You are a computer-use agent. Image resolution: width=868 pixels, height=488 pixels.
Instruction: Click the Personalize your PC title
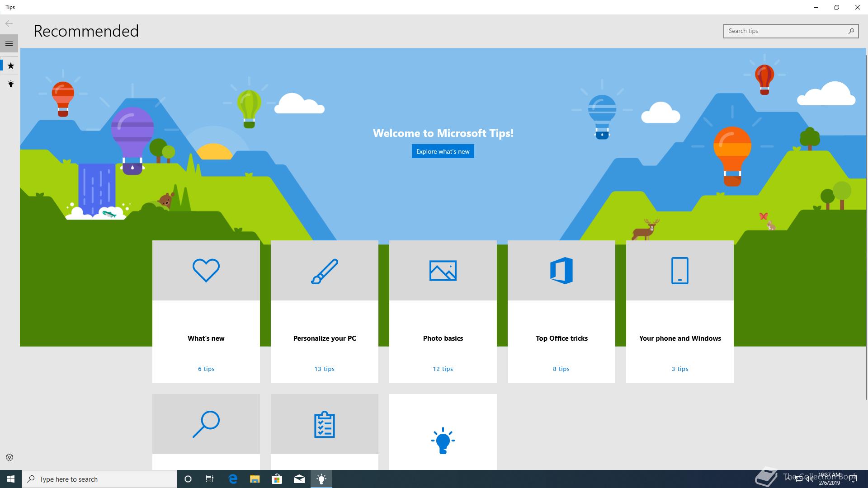pos(325,338)
